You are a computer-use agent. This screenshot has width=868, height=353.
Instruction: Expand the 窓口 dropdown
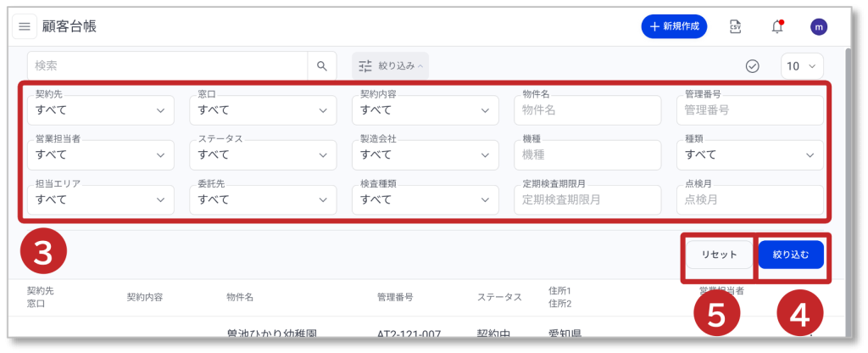point(264,110)
